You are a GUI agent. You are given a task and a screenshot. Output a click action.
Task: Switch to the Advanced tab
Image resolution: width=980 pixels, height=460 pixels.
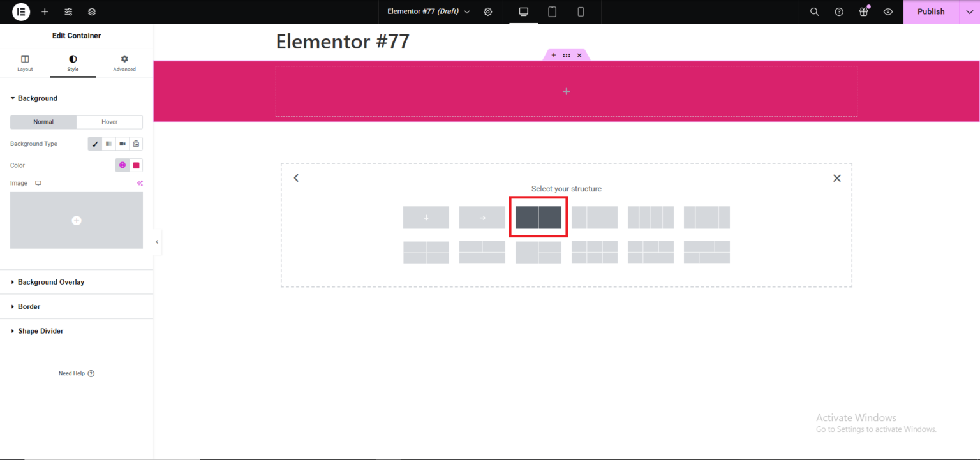[124, 63]
